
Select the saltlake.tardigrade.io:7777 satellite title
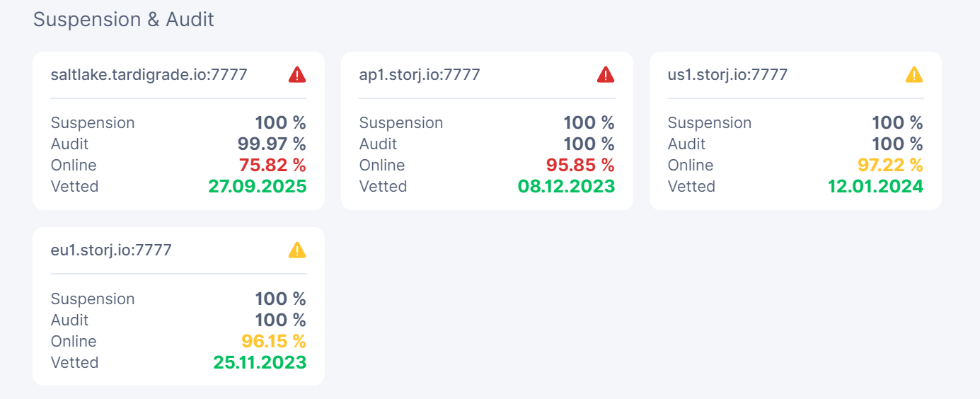pyautogui.click(x=149, y=74)
